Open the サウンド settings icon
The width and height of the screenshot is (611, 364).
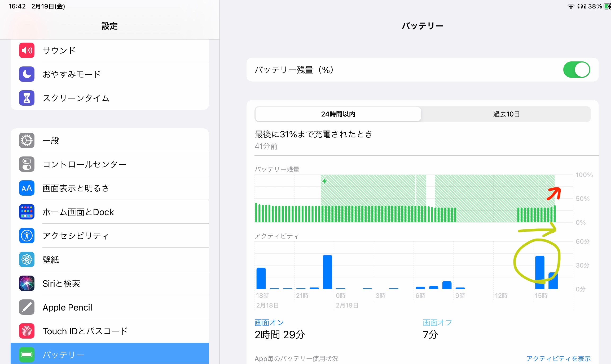coord(27,50)
